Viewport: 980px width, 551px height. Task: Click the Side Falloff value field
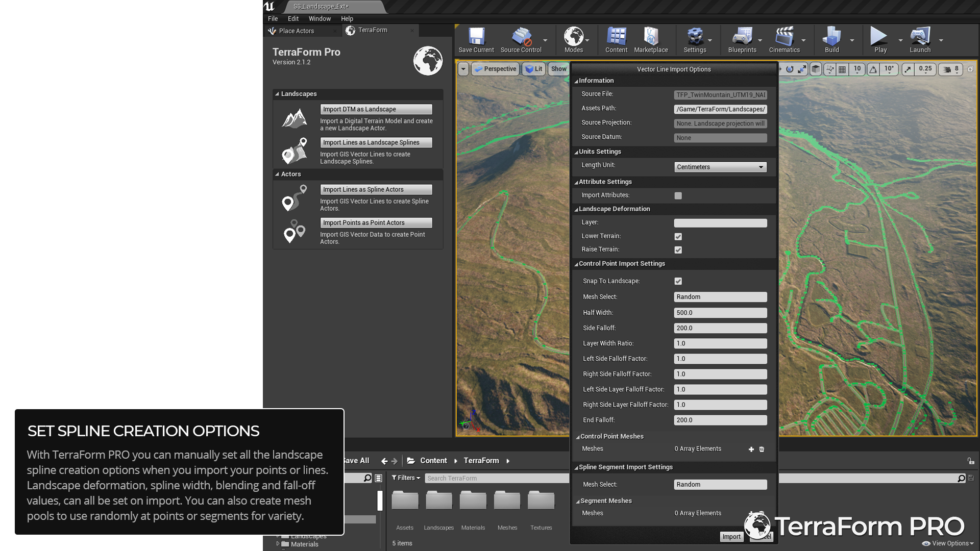pyautogui.click(x=720, y=329)
